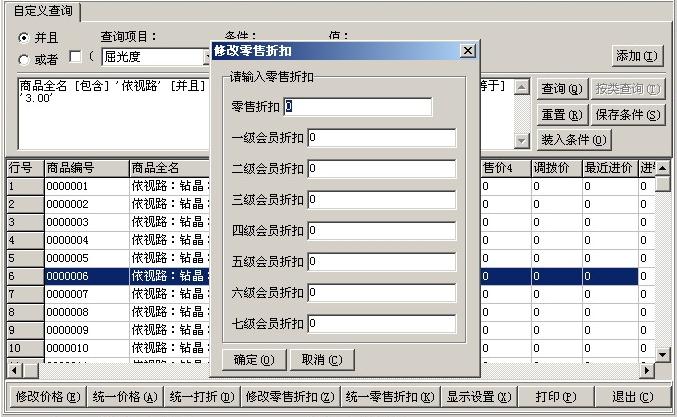
Task: Select the 并且 radio button
Action: [x=24, y=38]
